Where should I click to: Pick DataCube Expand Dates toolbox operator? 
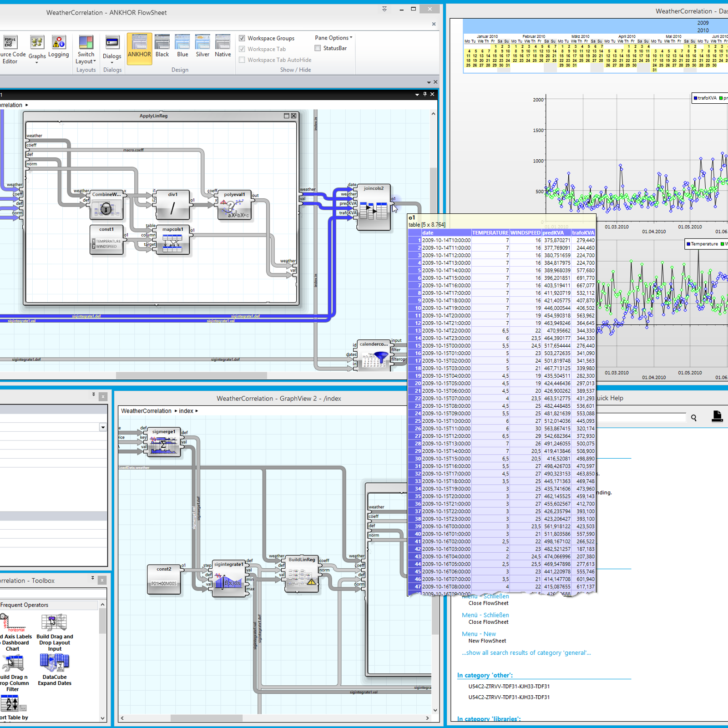coord(55,670)
